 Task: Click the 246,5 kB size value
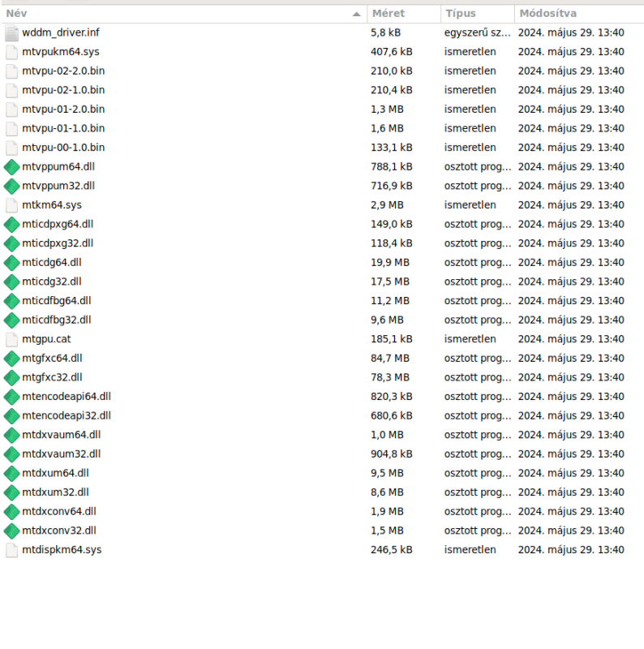tap(392, 550)
